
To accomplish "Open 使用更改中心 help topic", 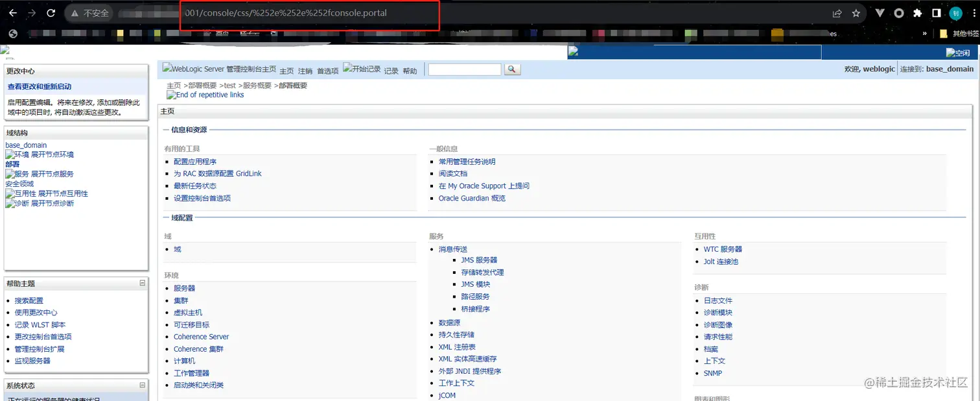I will [36, 313].
